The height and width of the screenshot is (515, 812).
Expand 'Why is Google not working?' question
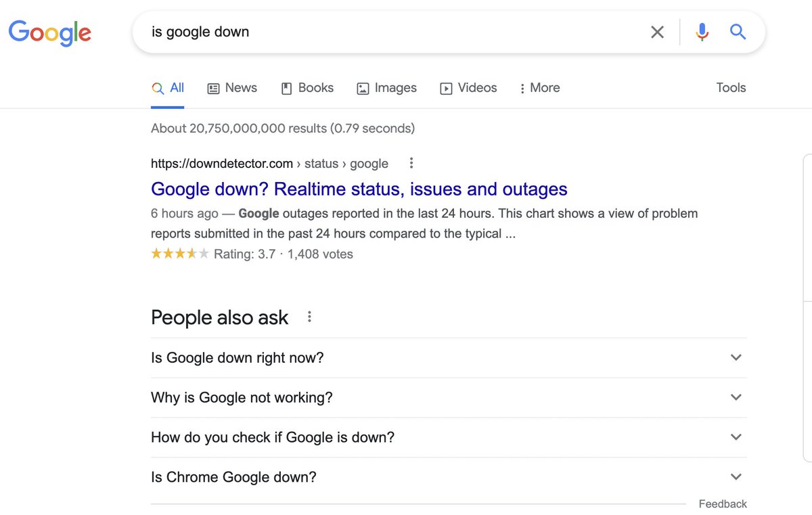tap(449, 397)
